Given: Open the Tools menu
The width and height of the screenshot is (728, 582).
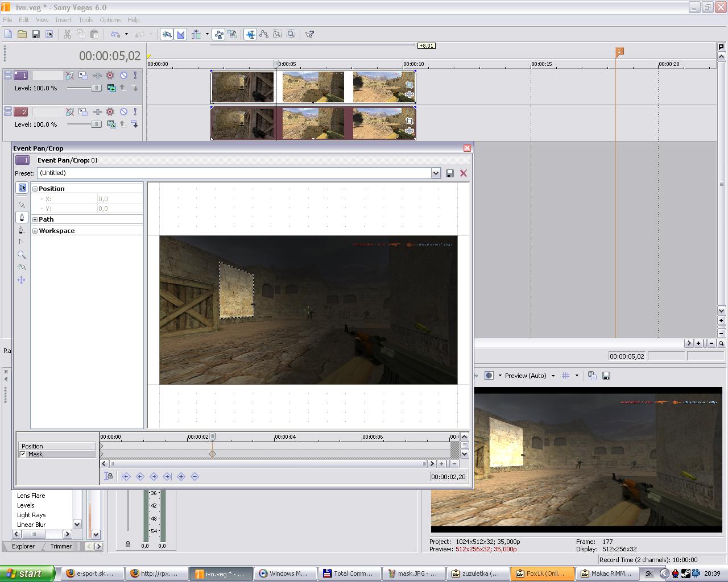Looking at the screenshot, I should click(x=86, y=19).
